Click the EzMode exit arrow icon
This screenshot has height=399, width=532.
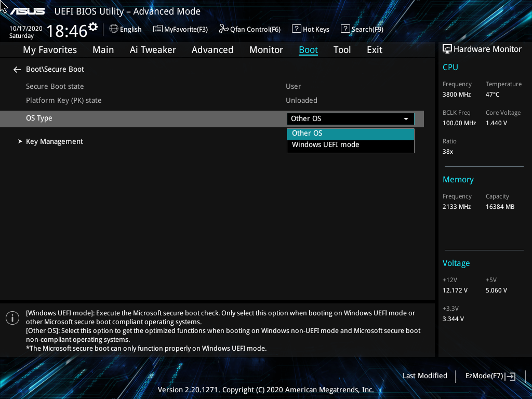pyautogui.click(x=511, y=376)
